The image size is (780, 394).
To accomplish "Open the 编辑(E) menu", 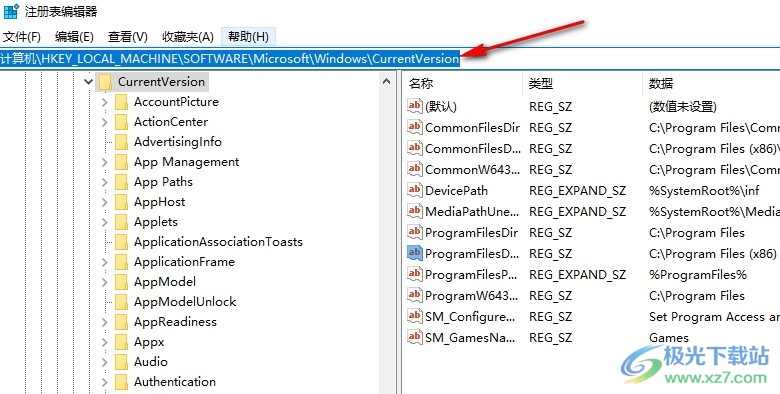I will [74, 37].
